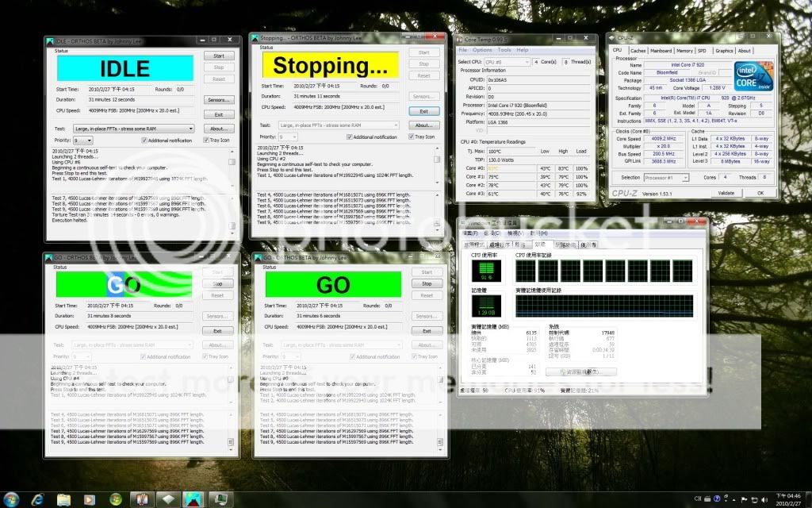812x508 pixels.
Task: Launch Internet Explorer from the taskbar
Action: point(37,500)
